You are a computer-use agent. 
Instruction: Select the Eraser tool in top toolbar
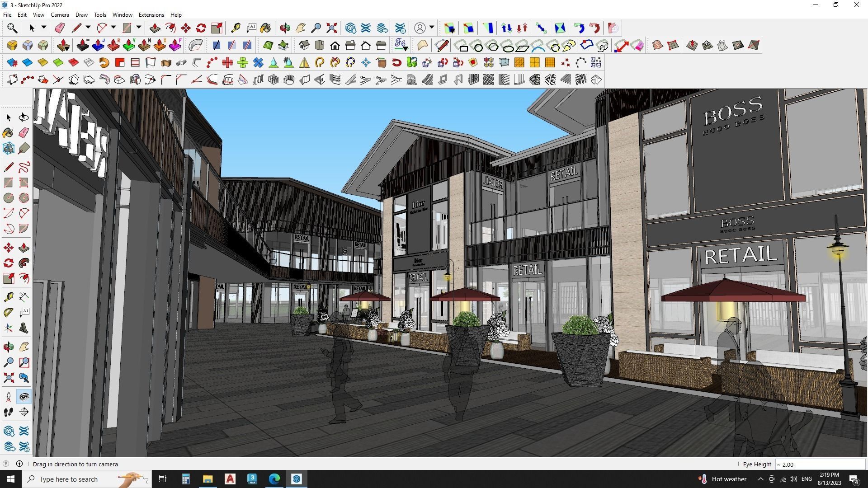pos(60,28)
